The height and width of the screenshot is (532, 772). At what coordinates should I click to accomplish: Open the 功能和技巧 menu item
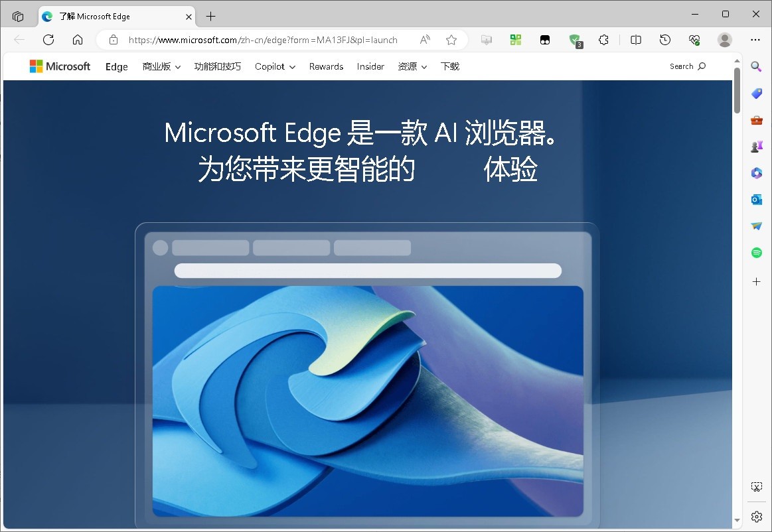tap(218, 66)
